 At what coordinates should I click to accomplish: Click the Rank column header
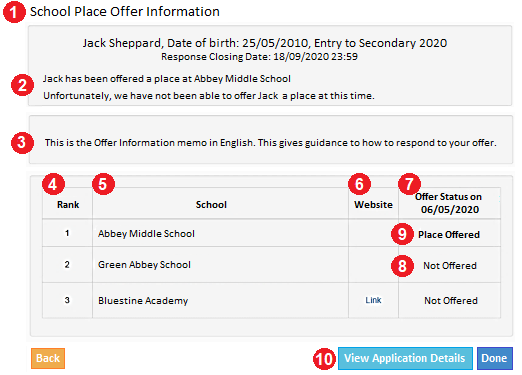(68, 205)
